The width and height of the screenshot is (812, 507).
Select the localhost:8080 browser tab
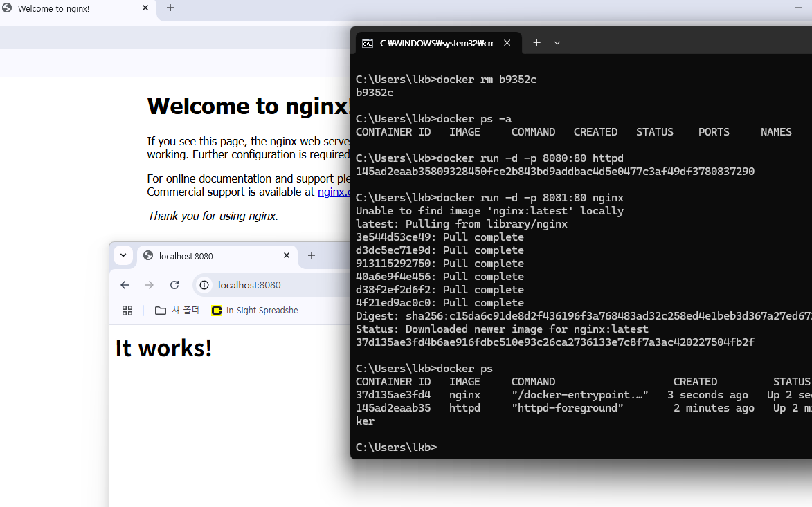coord(217,256)
